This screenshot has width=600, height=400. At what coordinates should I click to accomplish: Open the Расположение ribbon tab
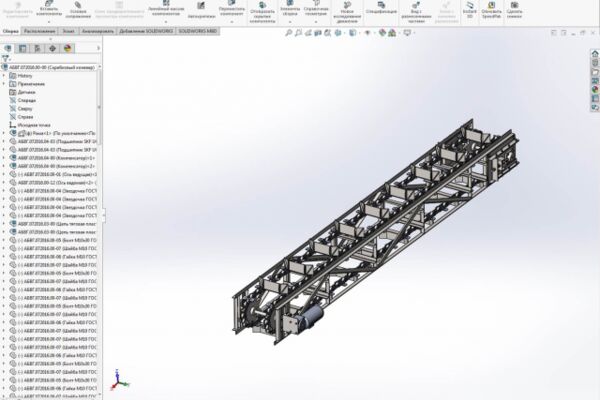(39, 31)
